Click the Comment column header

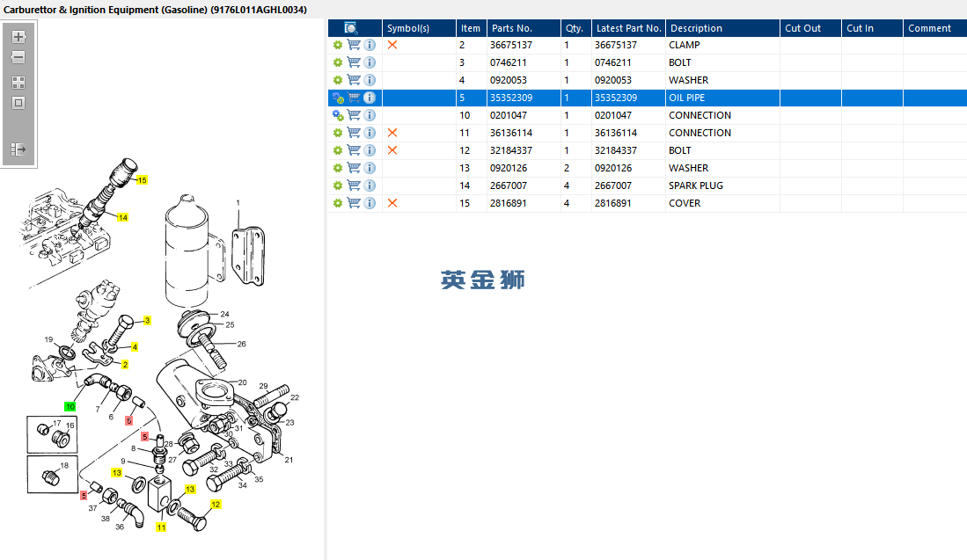click(x=935, y=28)
